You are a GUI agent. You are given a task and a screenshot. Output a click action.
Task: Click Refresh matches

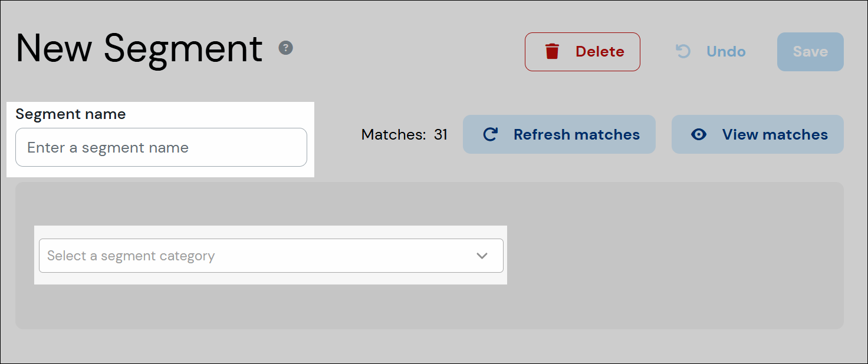(x=559, y=134)
